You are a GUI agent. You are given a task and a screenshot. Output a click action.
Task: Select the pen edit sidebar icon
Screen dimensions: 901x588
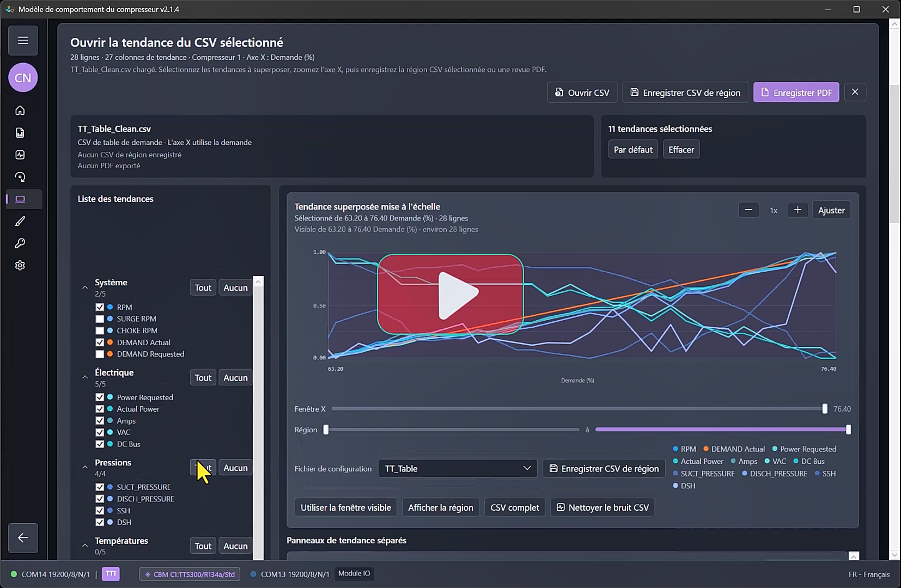20,221
